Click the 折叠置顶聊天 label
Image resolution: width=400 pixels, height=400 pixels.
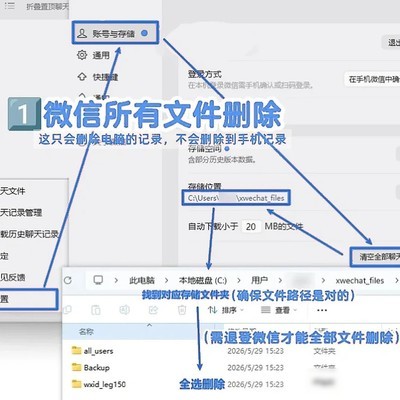coord(47,6)
